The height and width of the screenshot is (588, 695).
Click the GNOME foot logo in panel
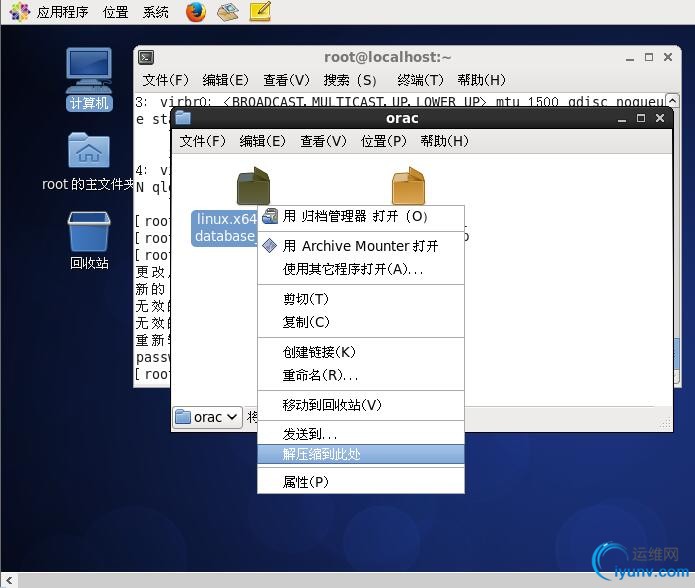tap(20, 12)
